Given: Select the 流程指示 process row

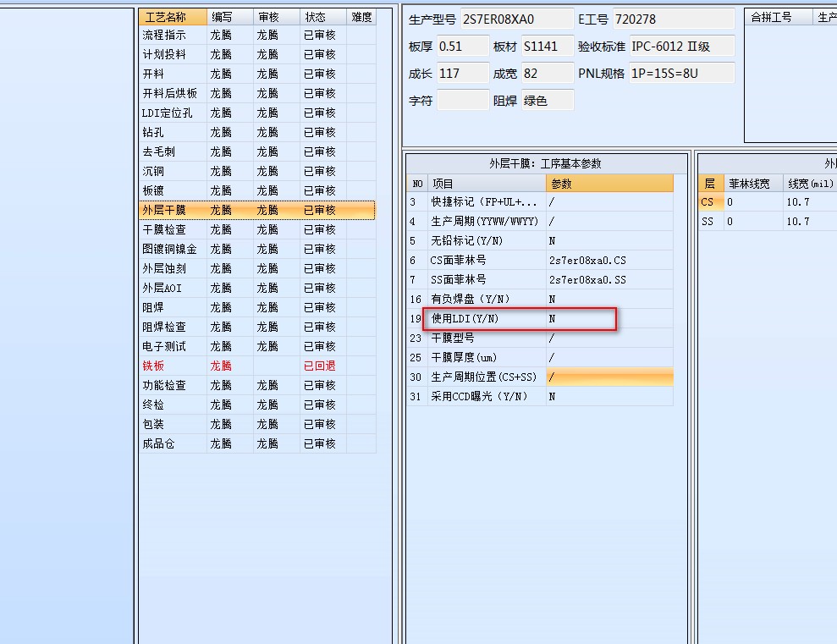Looking at the screenshot, I should (x=257, y=36).
